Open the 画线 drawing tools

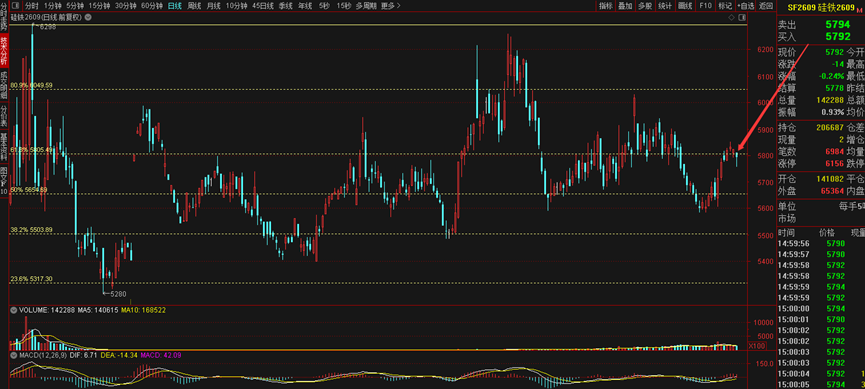click(x=685, y=6)
